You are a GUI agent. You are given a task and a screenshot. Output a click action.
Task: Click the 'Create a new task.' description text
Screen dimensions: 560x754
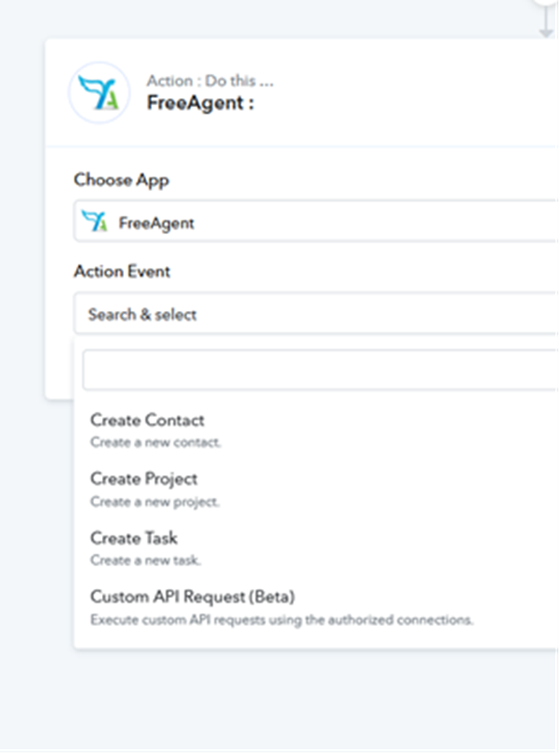click(145, 561)
